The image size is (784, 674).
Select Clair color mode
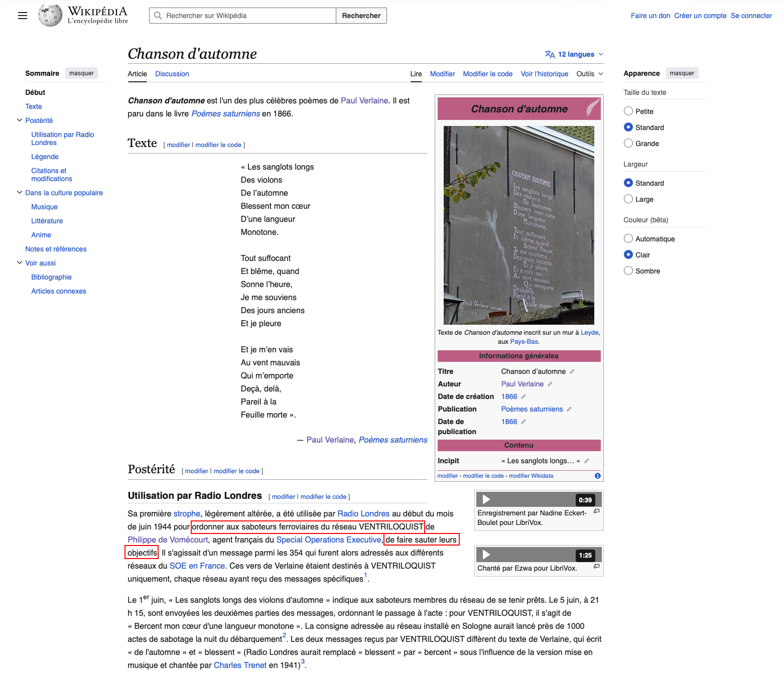click(x=628, y=254)
